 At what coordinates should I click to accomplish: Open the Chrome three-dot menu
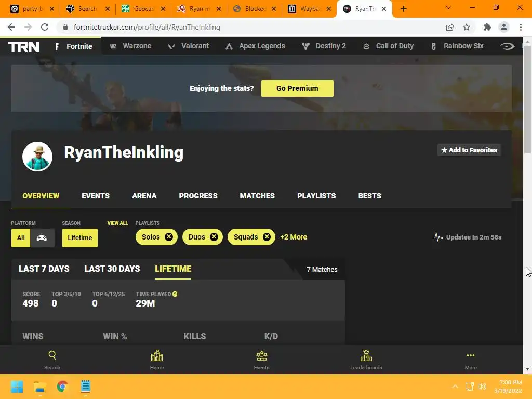tap(521, 27)
